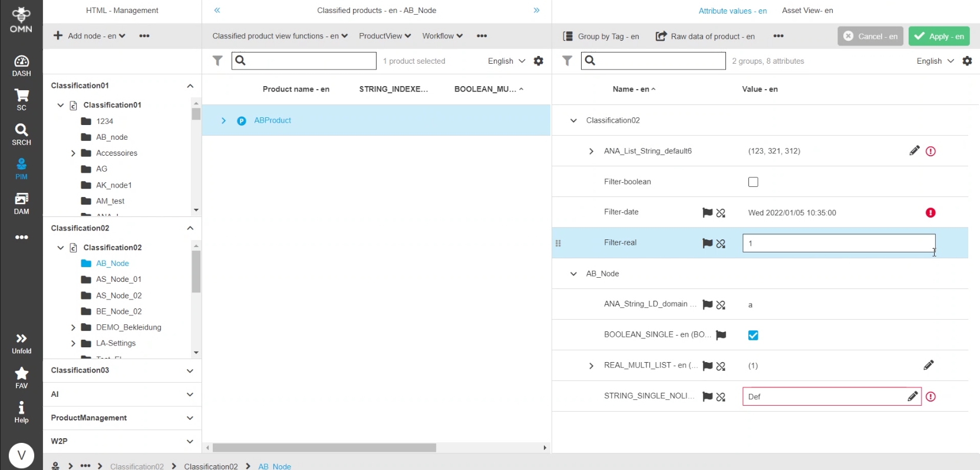Edit ANA_List_String_default6 with pencil icon
Viewport: 980px width, 470px height.
coord(914,151)
